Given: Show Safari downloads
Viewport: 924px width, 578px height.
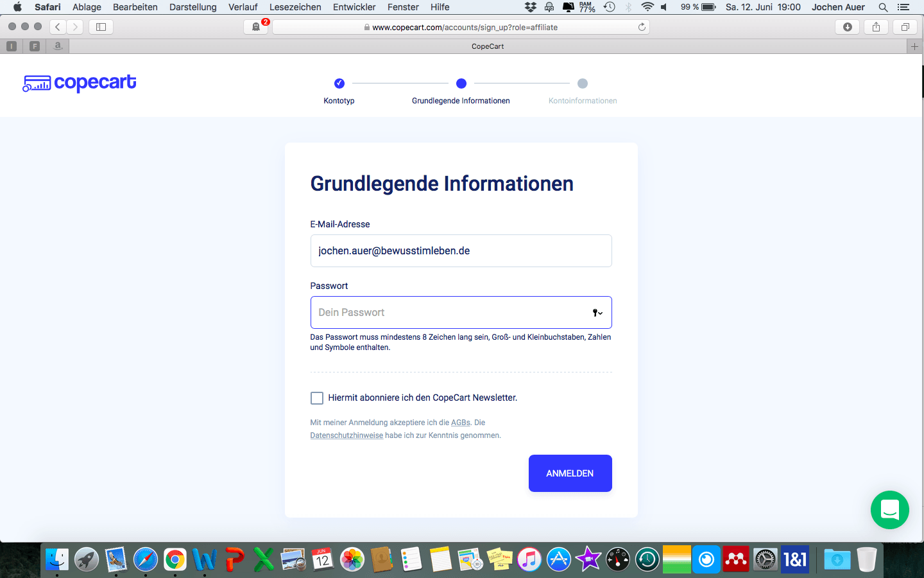Looking at the screenshot, I should click(848, 27).
